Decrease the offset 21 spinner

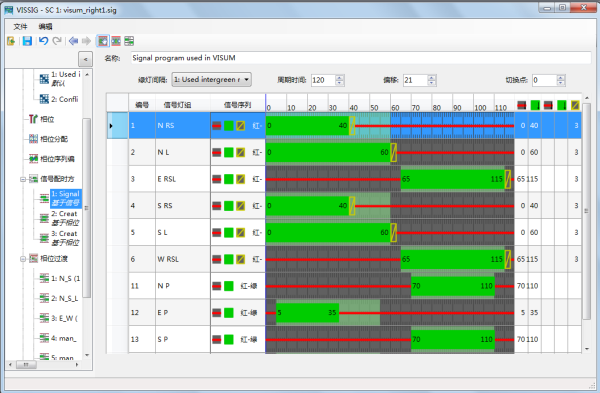pyautogui.click(x=432, y=83)
